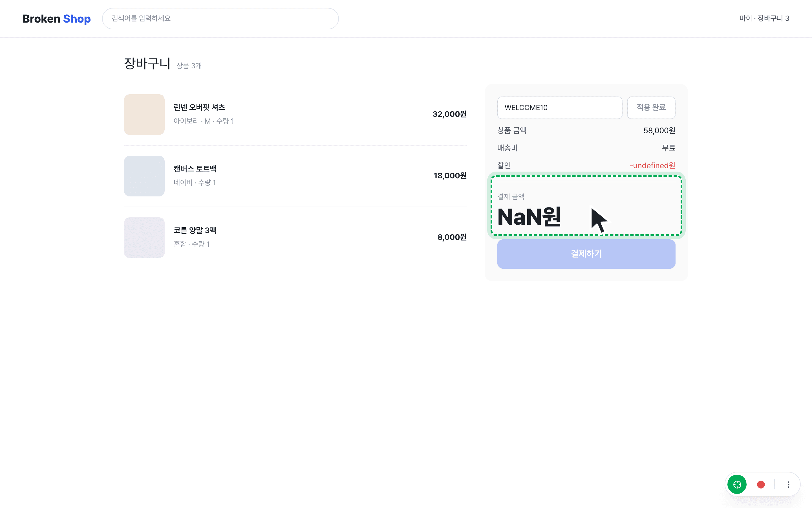Click the 결제하기 checkout button
The image size is (812, 508).
(x=586, y=254)
